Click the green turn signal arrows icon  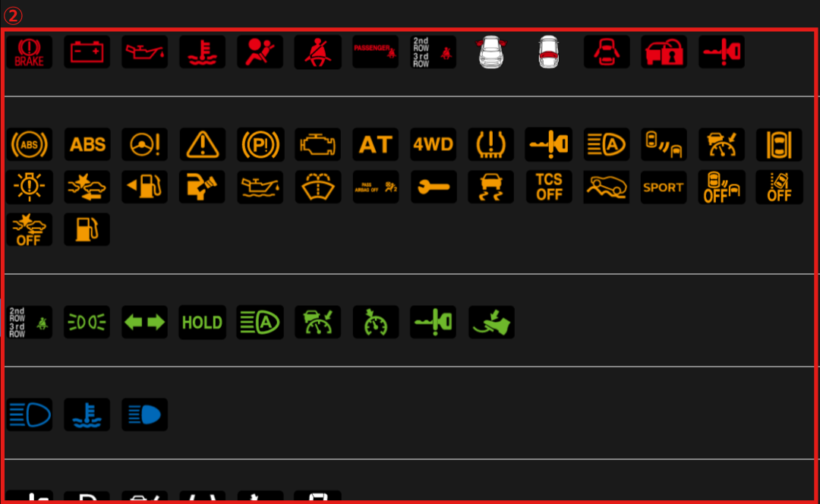(145, 322)
